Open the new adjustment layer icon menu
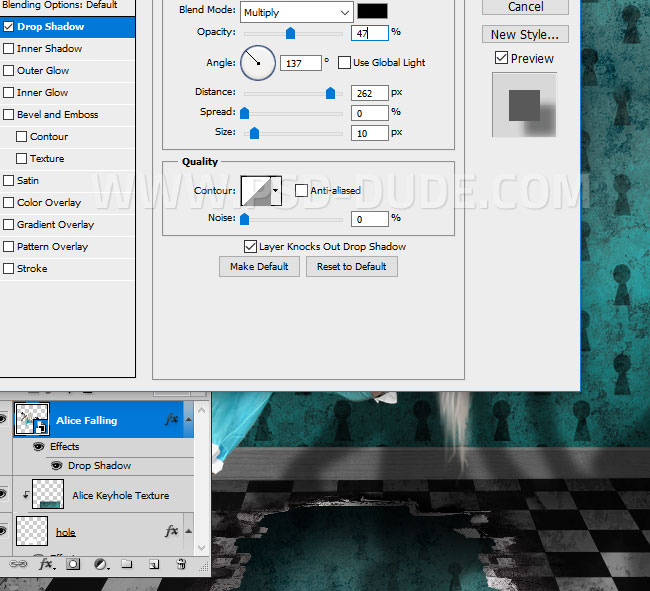The height and width of the screenshot is (591, 650). pos(100,565)
